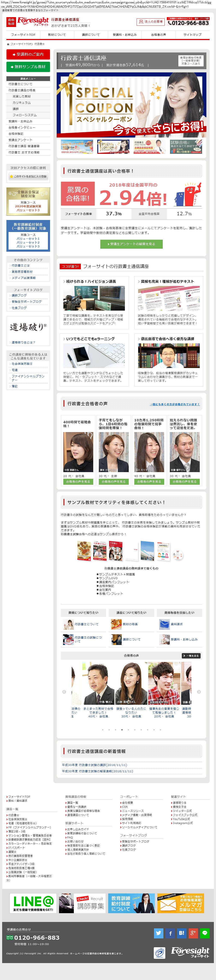
Task: Click 講師について thumbnail image
Action: [x=116, y=639]
